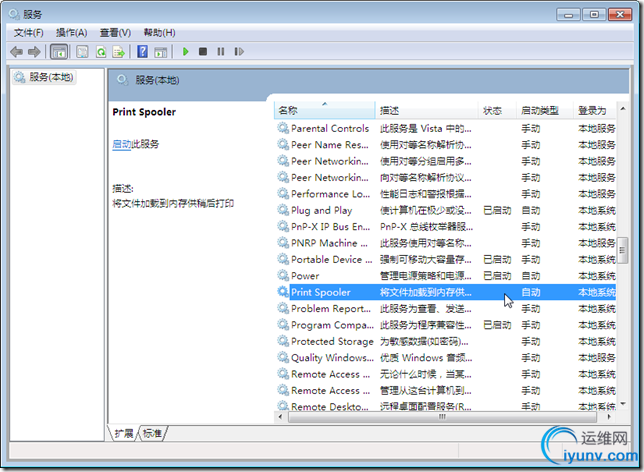Click the Export list toolbar icon
The height and width of the screenshot is (472, 644).
point(119,52)
